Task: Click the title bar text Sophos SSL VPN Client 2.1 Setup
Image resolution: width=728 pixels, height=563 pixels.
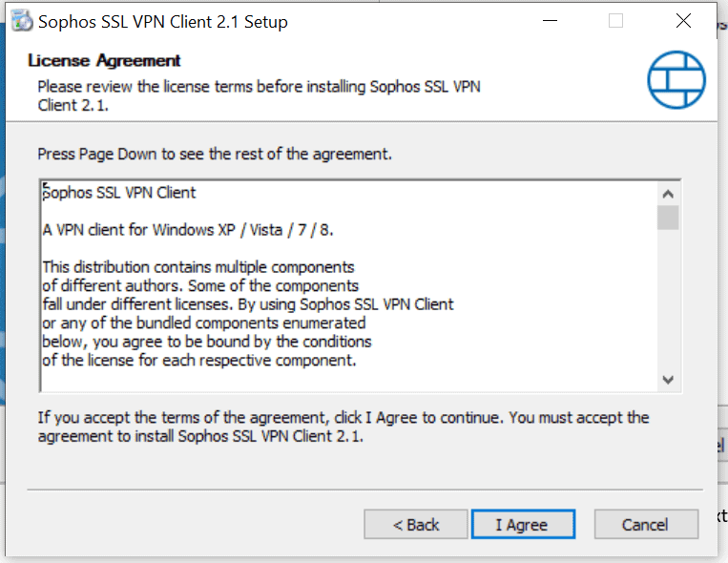Action: pos(162,22)
